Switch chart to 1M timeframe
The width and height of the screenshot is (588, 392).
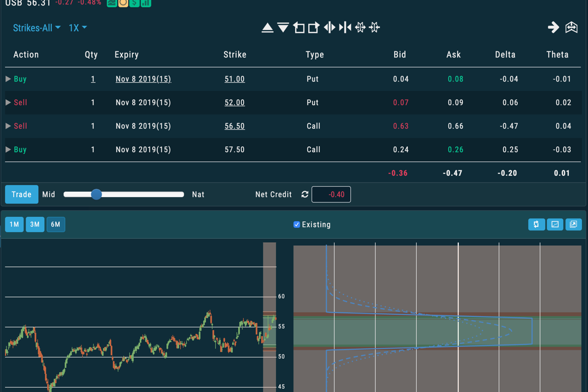pyautogui.click(x=14, y=224)
